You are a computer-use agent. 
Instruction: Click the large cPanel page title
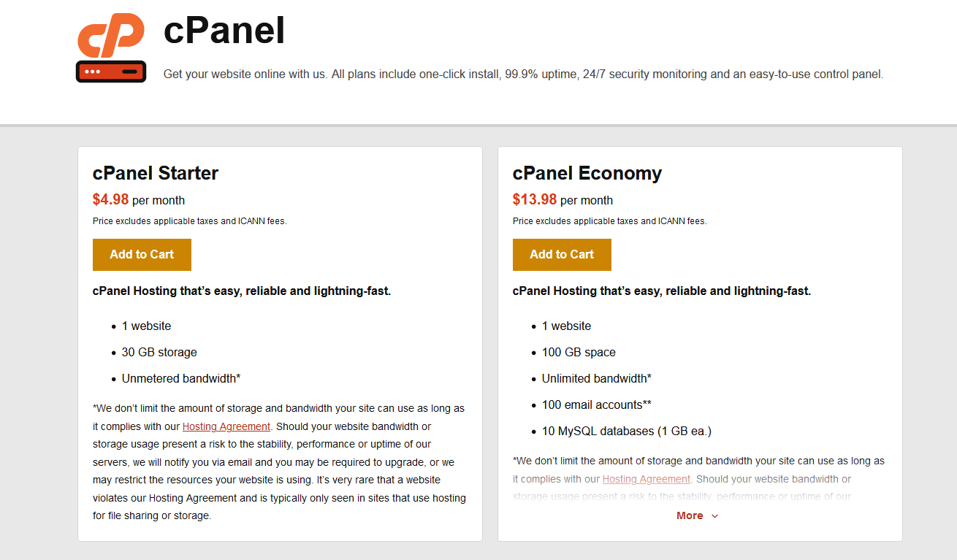[224, 31]
